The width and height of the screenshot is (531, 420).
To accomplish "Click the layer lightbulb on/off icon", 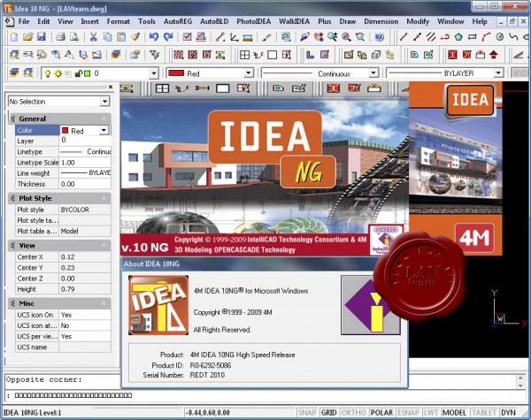I will point(48,73).
